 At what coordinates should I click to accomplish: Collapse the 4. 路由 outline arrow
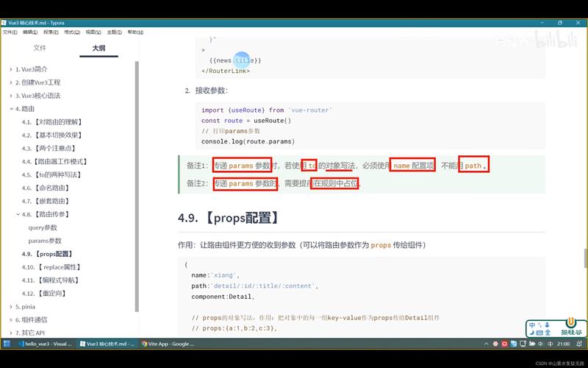coord(11,109)
